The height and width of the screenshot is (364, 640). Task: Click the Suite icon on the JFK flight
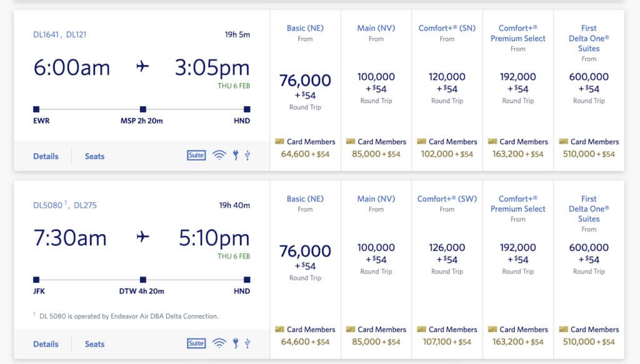tap(196, 343)
